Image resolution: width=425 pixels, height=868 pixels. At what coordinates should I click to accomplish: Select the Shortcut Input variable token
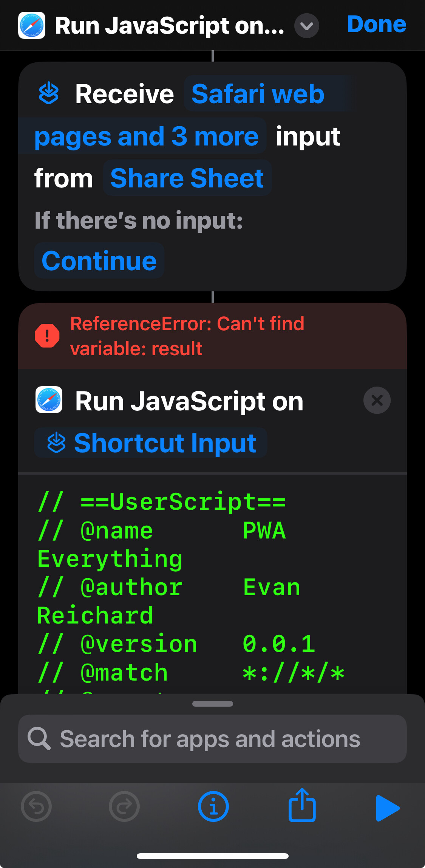(151, 443)
